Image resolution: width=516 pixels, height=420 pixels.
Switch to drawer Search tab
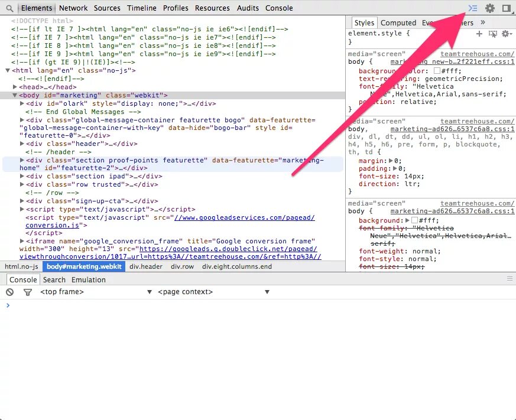pyautogui.click(x=54, y=279)
